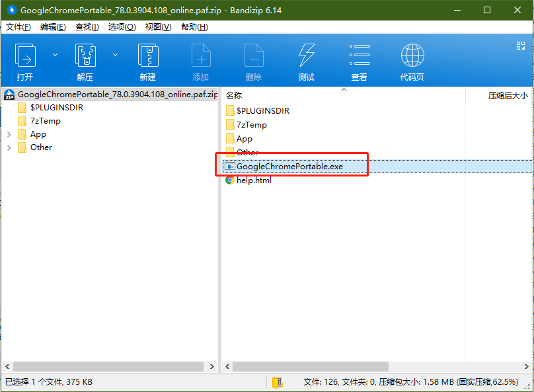Screen dimensions: 534x392
Task: Click the 代码页 (Code page) globe icon
Action: point(412,55)
